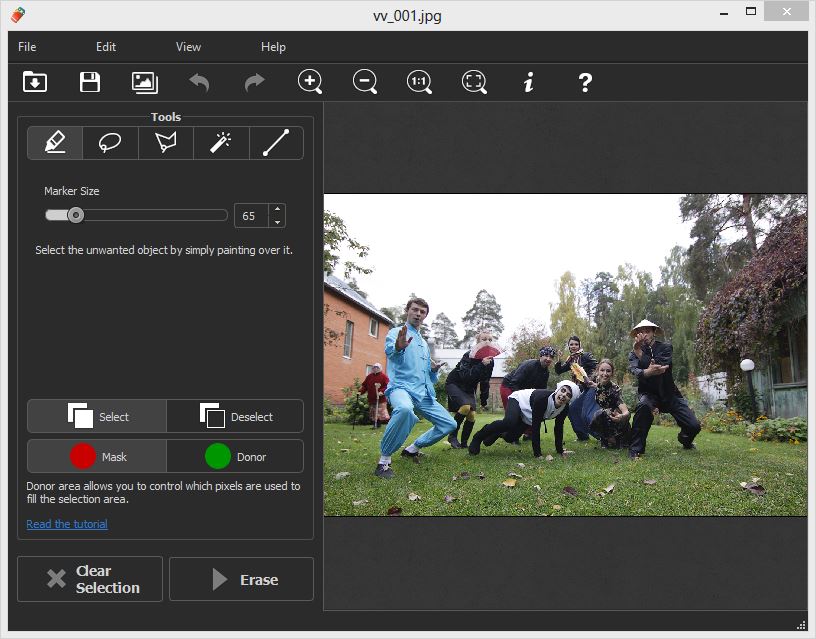Click the Marker Size slider track
The width and height of the screenshot is (816, 639).
click(150, 215)
